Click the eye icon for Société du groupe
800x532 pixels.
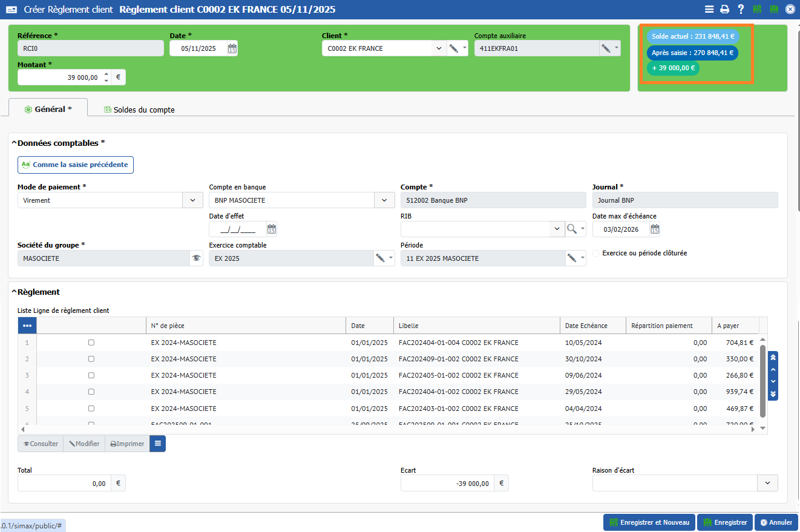tap(196, 258)
